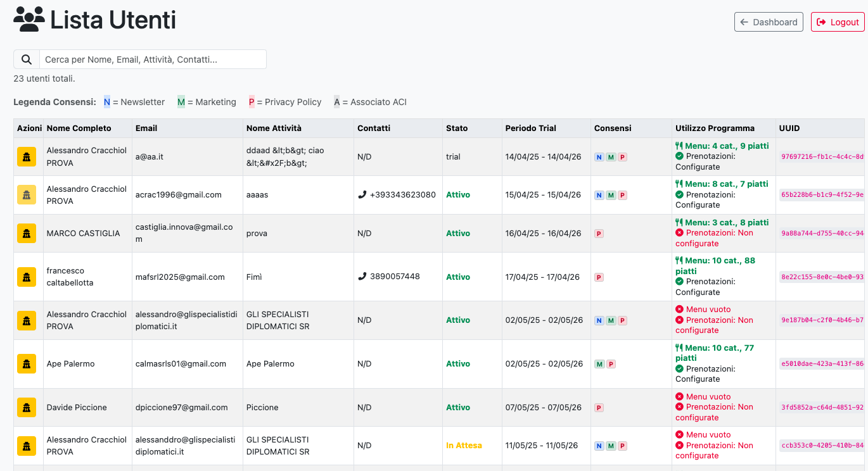Screen dimensions: 868x471
Task: Click the green M Marketing legend badge
Action: [181, 102]
